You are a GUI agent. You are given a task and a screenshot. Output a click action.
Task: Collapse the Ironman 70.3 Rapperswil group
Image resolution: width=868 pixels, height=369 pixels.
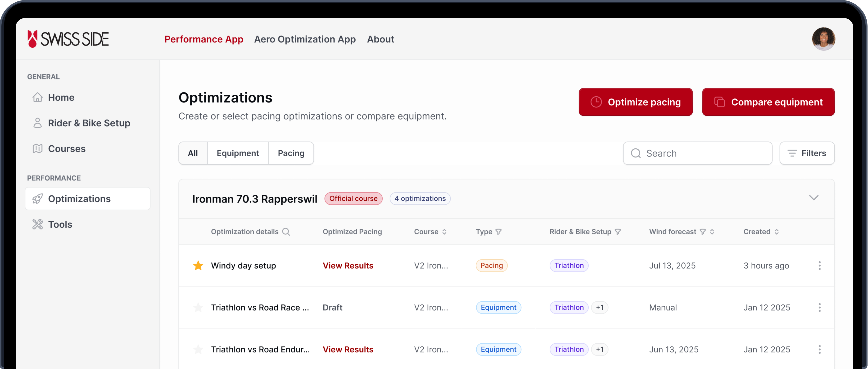814,198
